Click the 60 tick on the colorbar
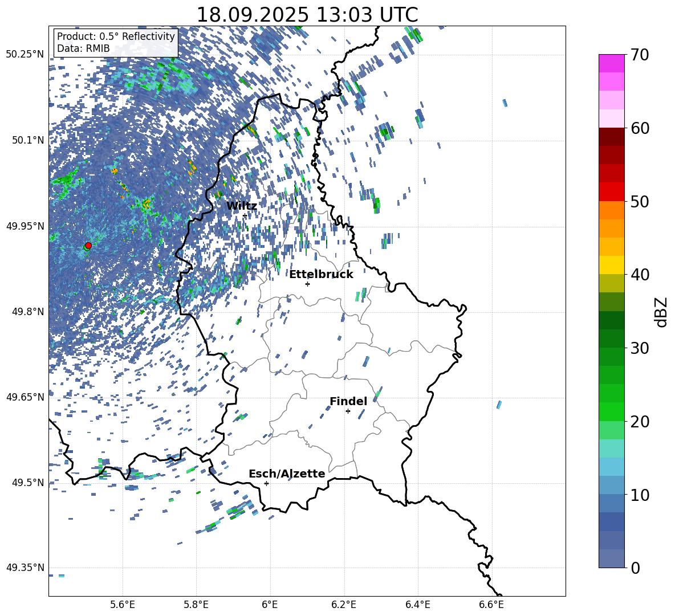The height and width of the screenshot is (616, 675). click(640, 128)
